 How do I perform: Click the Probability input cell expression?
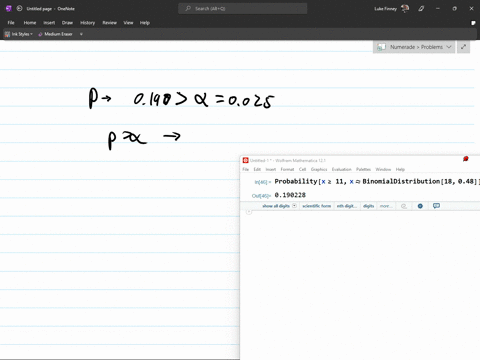coord(377,181)
